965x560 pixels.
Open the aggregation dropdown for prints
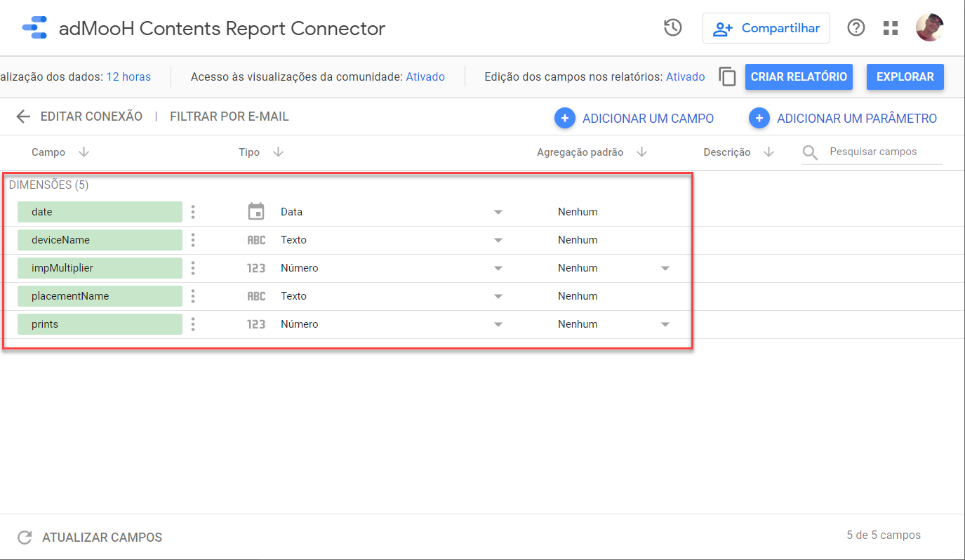pyautogui.click(x=665, y=324)
